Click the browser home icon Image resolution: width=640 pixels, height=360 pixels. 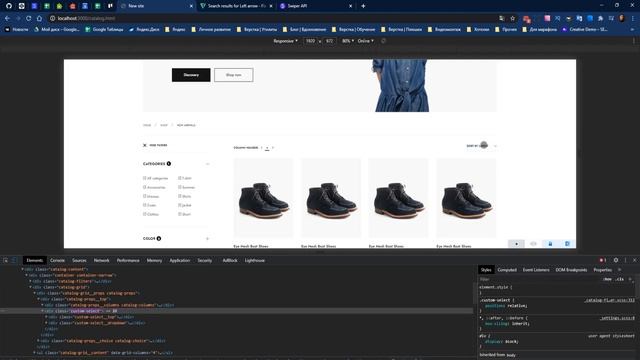click(x=39, y=18)
